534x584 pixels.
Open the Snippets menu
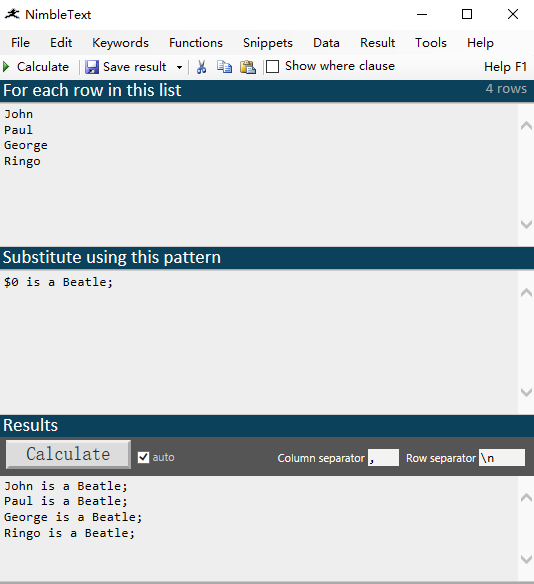pos(268,43)
